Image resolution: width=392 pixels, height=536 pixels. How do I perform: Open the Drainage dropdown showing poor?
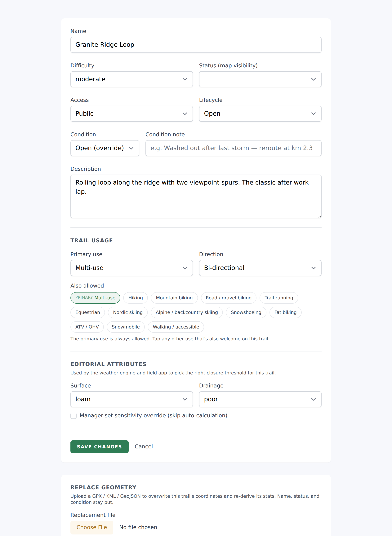(260, 399)
